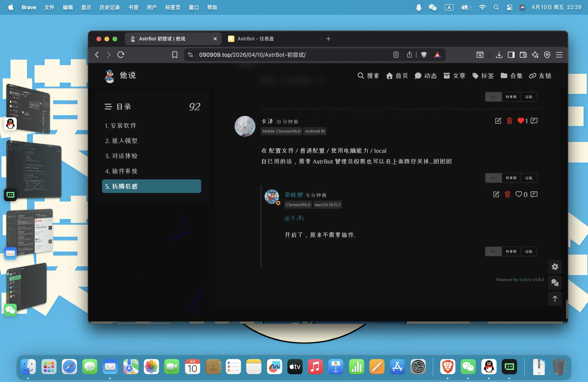Toggle the red heart on 卡泽's comment
Viewport: 588px width, 382px height.
pos(521,121)
